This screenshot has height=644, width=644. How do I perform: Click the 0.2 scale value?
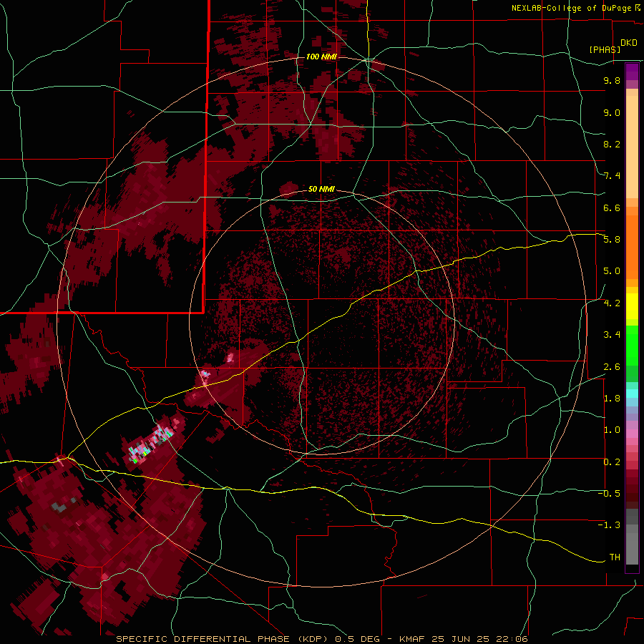pos(612,462)
